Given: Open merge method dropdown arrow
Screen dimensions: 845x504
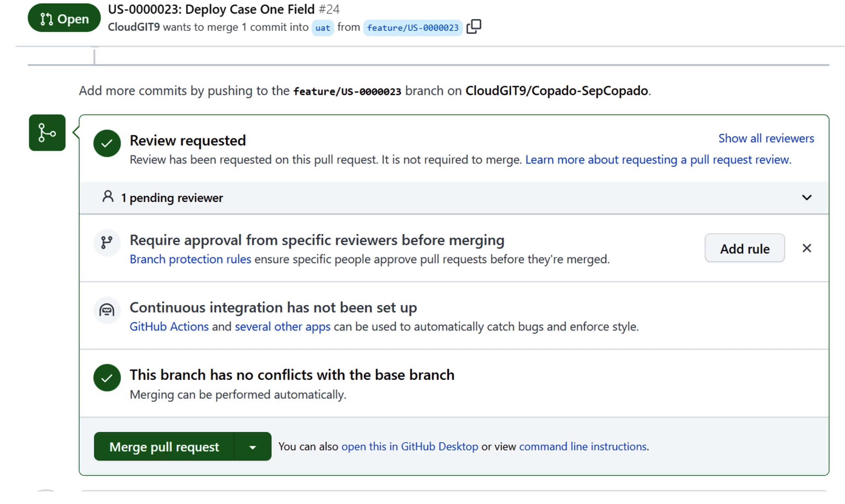Looking at the screenshot, I should coord(253,447).
